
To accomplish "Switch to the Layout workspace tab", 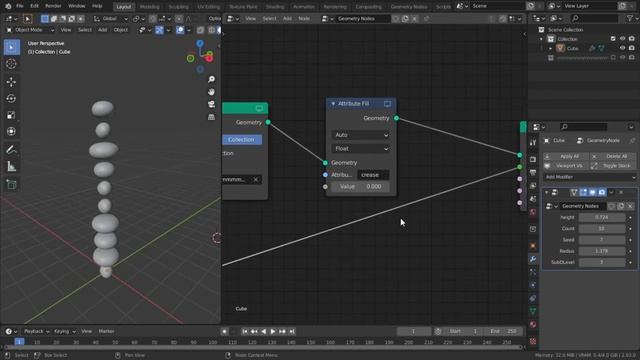I will [124, 7].
